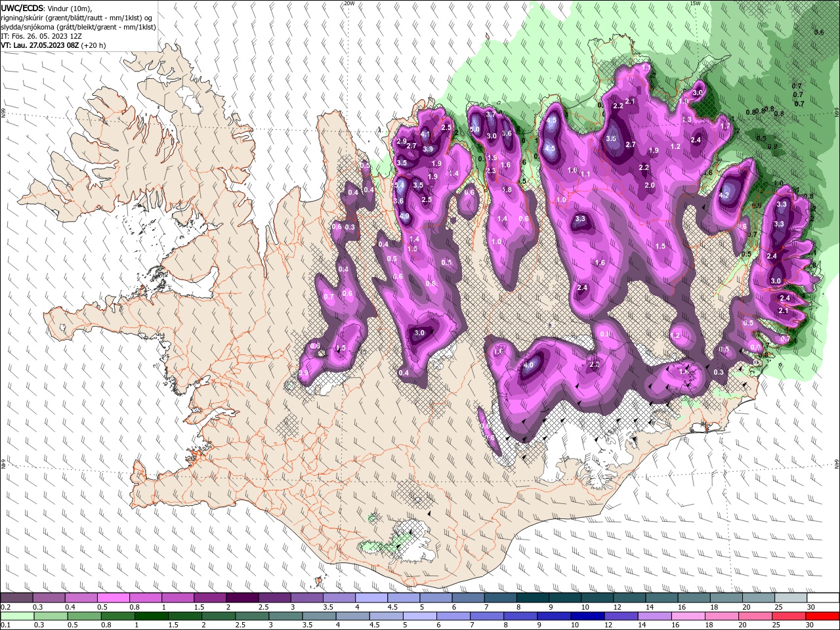The height and width of the screenshot is (630, 840).
Task: Pick rain legend swatch between 1 and 1.5
Action: click(x=151, y=616)
